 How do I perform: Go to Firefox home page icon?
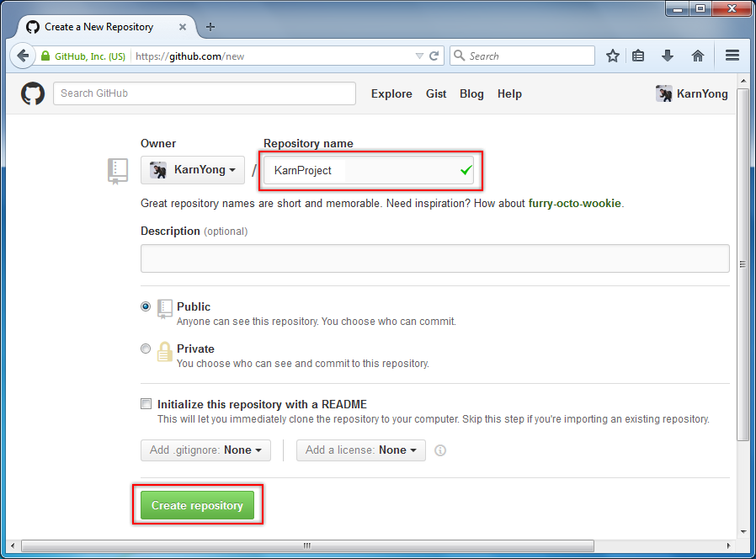coord(697,56)
